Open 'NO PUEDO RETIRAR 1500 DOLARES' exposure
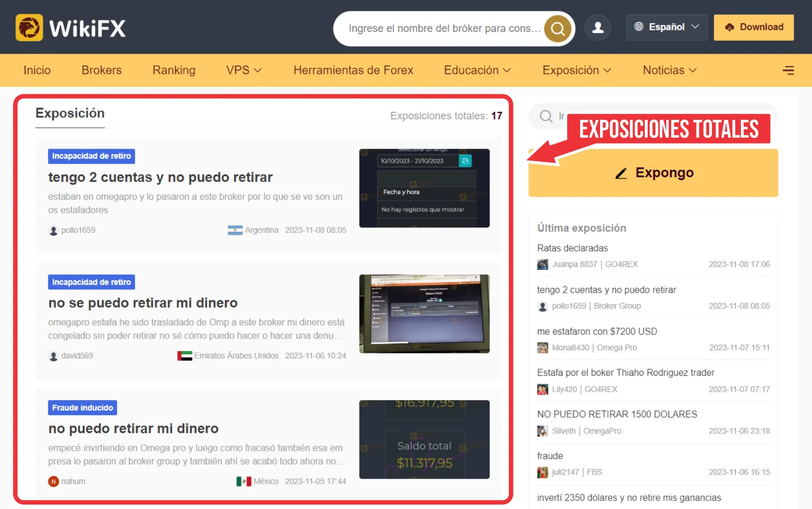This screenshot has width=812, height=509. click(x=617, y=415)
